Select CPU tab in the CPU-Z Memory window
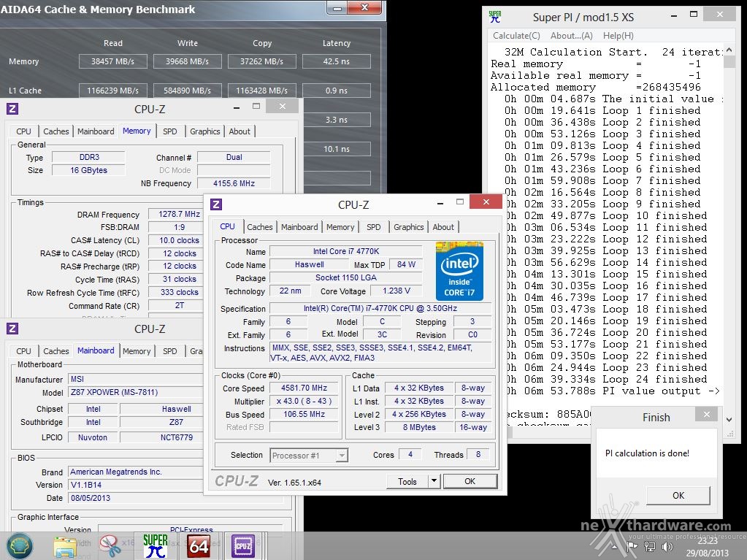Screen dimensions: 747x560 click(23, 131)
